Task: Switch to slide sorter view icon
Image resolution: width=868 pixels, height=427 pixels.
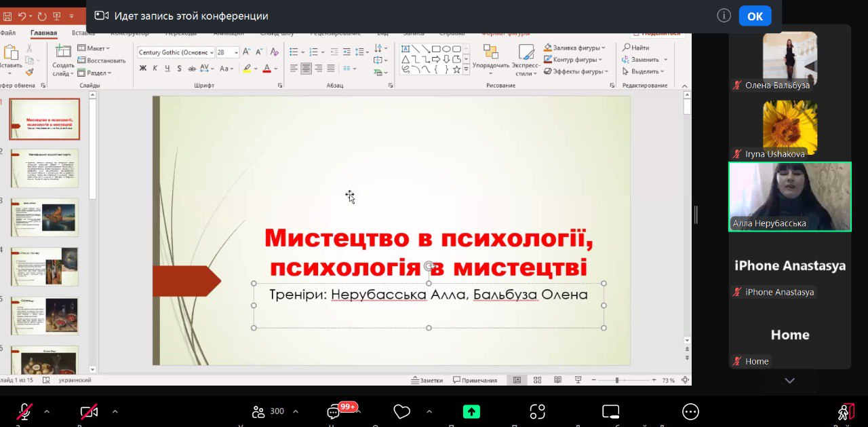Action: tap(537, 380)
